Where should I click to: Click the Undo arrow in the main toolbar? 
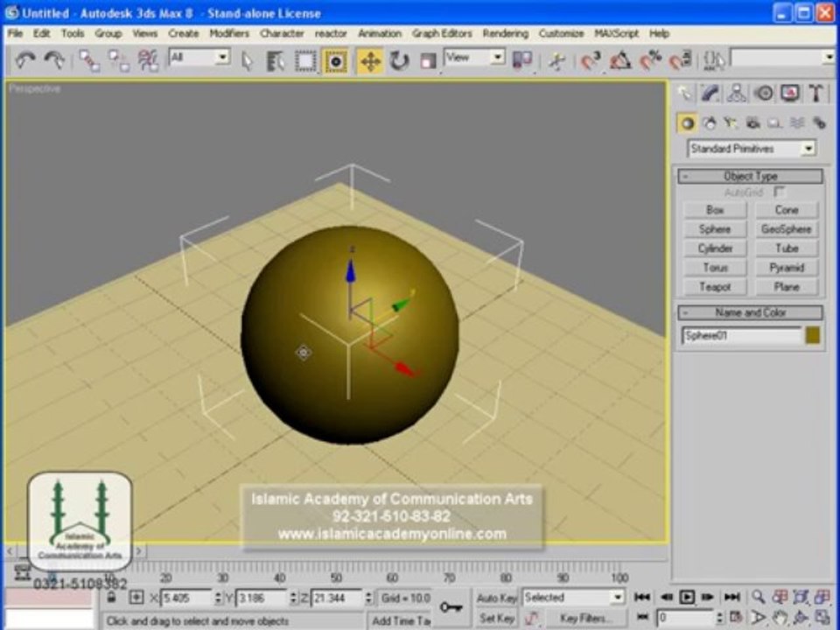pos(25,60)
